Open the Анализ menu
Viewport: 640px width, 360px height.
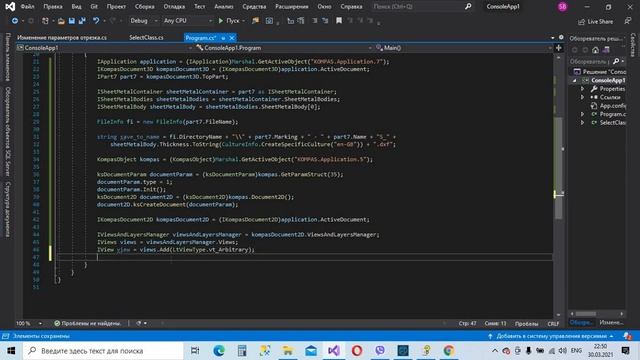click(x=224, y=7)
